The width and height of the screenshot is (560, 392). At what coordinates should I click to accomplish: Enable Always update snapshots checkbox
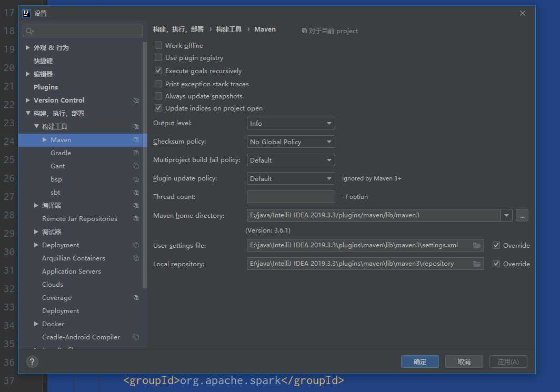coord(158,96)
